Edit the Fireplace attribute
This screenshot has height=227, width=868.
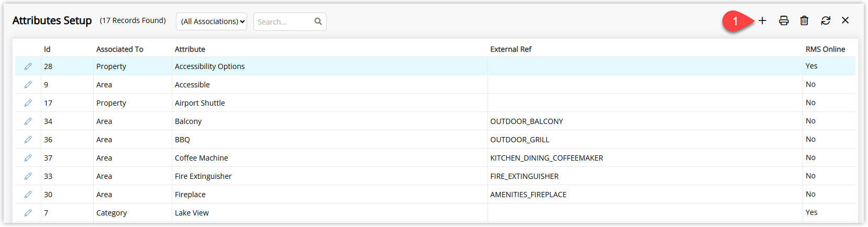click(x=28, y=195)
